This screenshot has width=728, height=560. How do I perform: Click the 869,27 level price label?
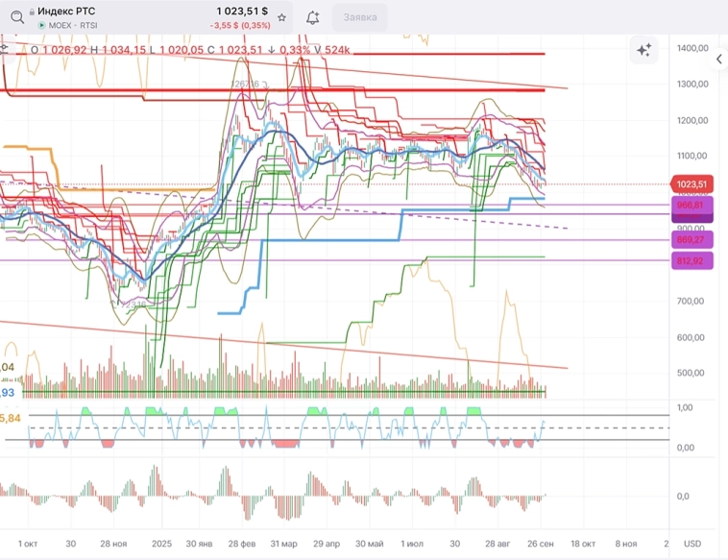[x=692, y=239]
